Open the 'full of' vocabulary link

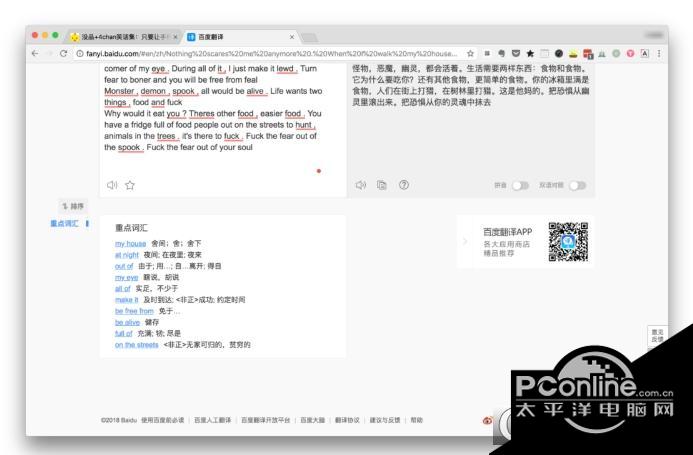pos(123,333)
